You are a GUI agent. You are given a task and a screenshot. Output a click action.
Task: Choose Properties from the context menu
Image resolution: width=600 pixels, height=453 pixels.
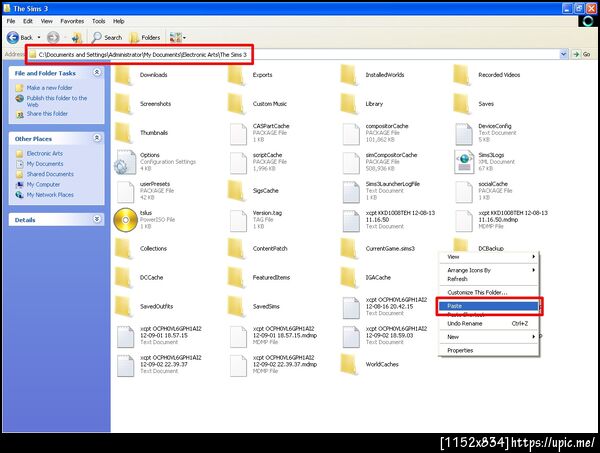pyautogui.click(x=488, y=350)
